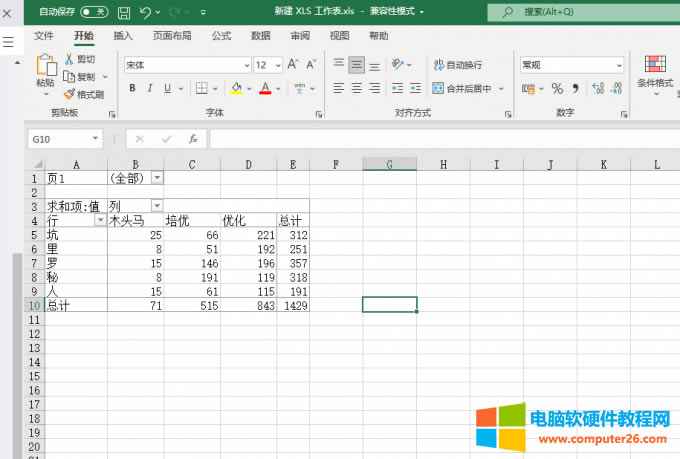Toggle Italic formatting button

(151, 88)
